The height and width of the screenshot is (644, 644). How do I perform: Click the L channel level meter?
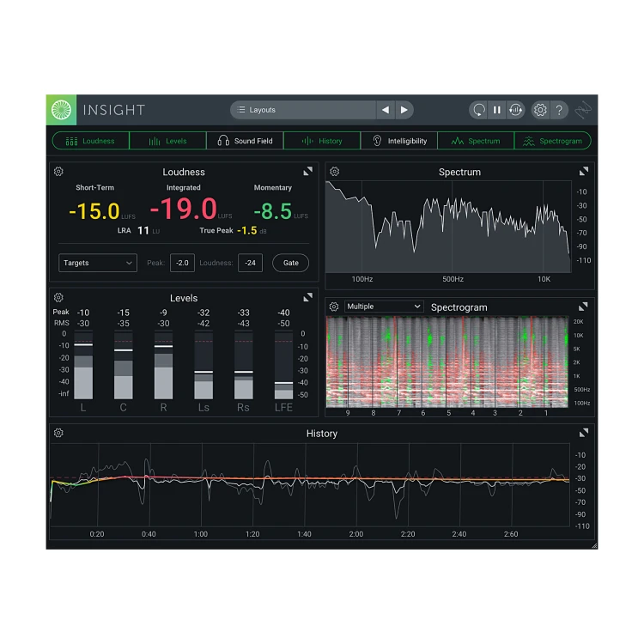pyautogui.click(x=83, y=366)
